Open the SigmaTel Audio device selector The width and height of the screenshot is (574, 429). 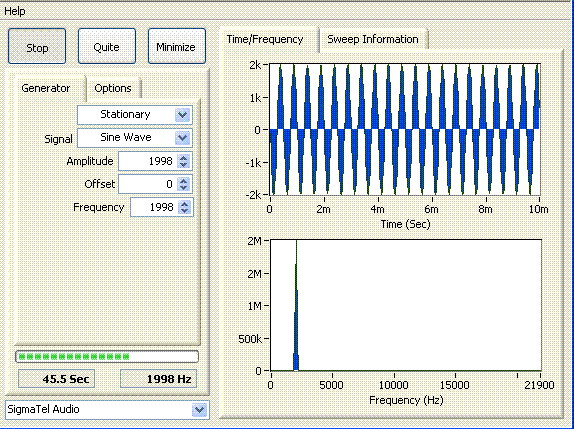coord(107,410)
